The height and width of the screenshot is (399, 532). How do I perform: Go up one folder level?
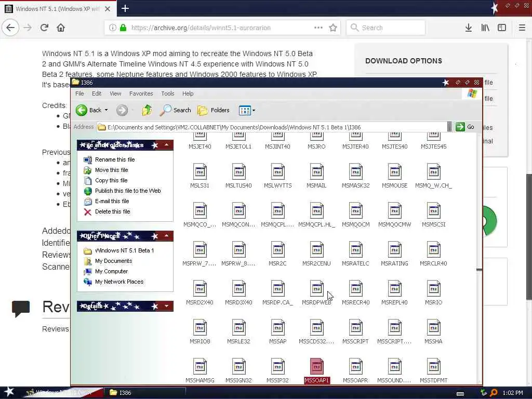147,110
